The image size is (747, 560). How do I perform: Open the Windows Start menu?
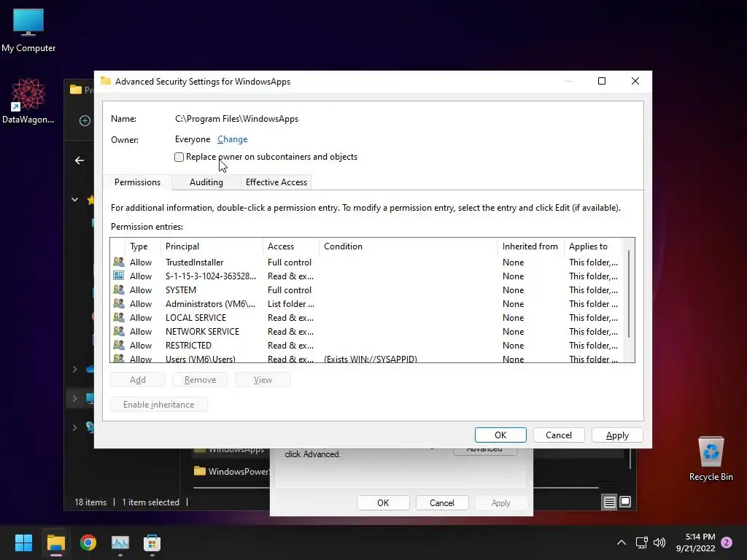[x=23, y=542]
